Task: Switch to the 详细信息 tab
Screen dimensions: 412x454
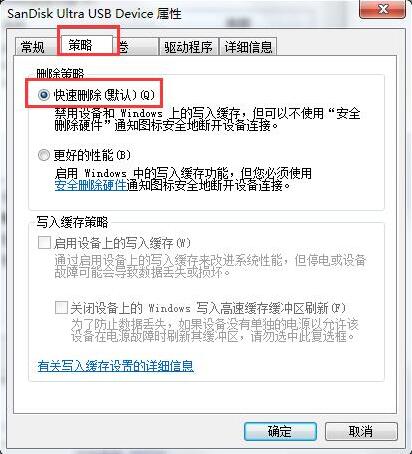Action: 248,47
